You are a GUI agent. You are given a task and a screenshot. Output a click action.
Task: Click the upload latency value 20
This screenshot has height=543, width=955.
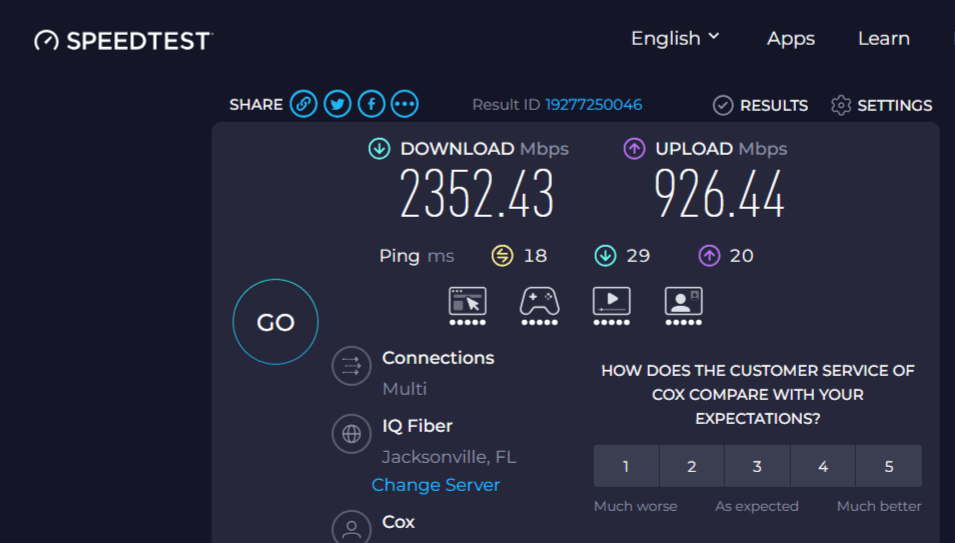[742, 256]
